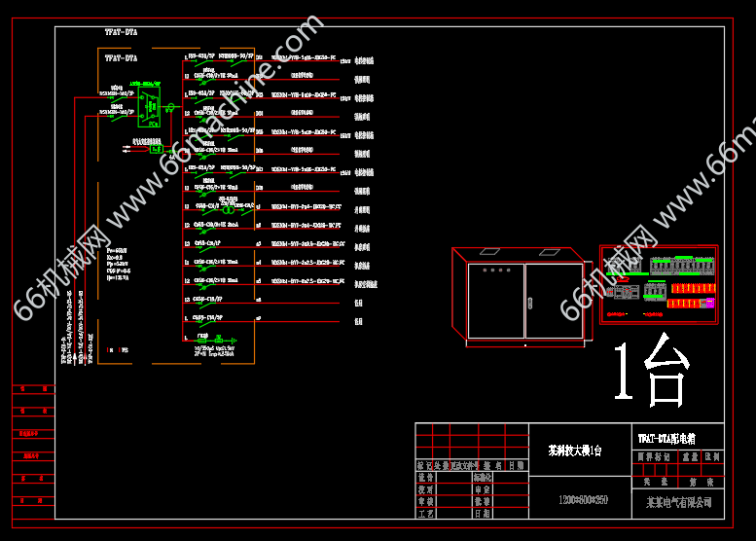This screenshot has width=756, height=541.
Task: Click the right cable entry hole on the cabinet top
Action: (x=549, y=251)
